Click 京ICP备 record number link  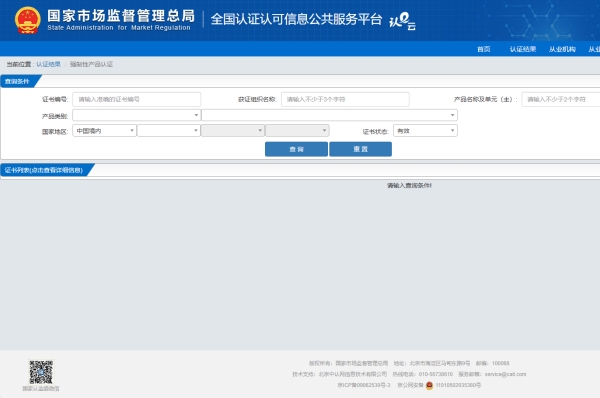[x=364, y=385]
